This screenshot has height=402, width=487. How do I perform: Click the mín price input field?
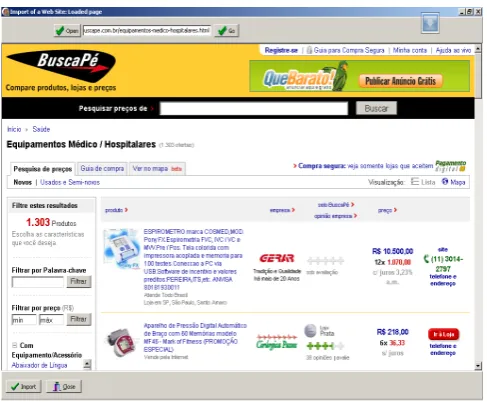point(24,320)
